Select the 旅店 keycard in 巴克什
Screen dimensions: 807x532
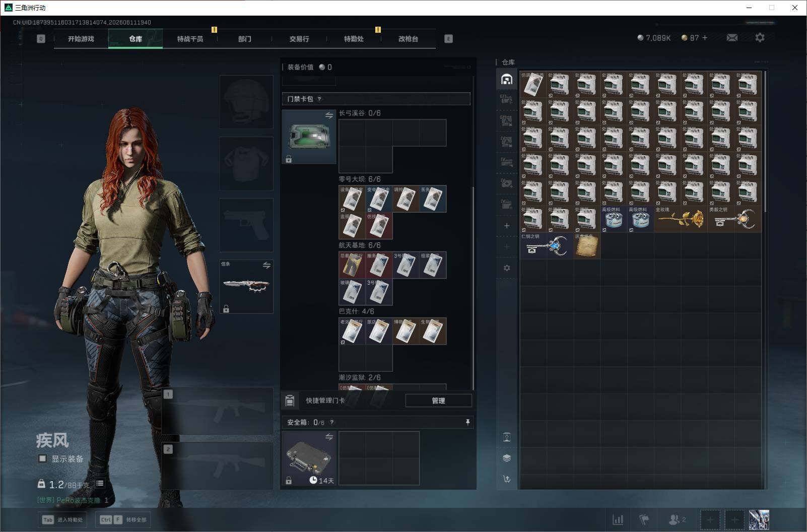click(x=379, y=331)
